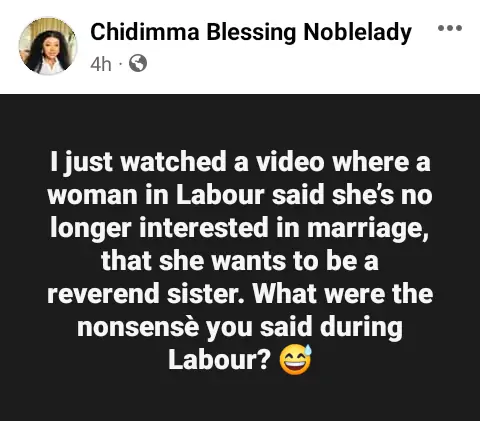480x421 pixels.
Task: Select the line 'I just watched a video where a'
Action: point(240,162)
